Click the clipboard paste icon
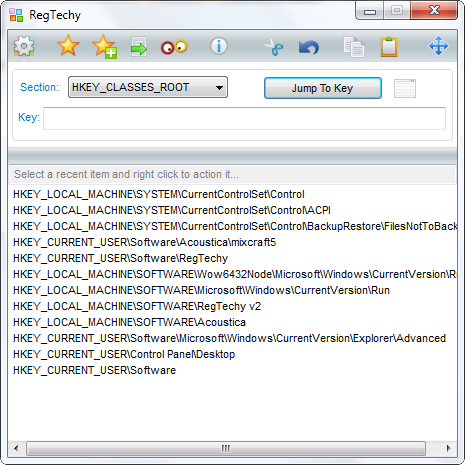 [x=389, y=47]
